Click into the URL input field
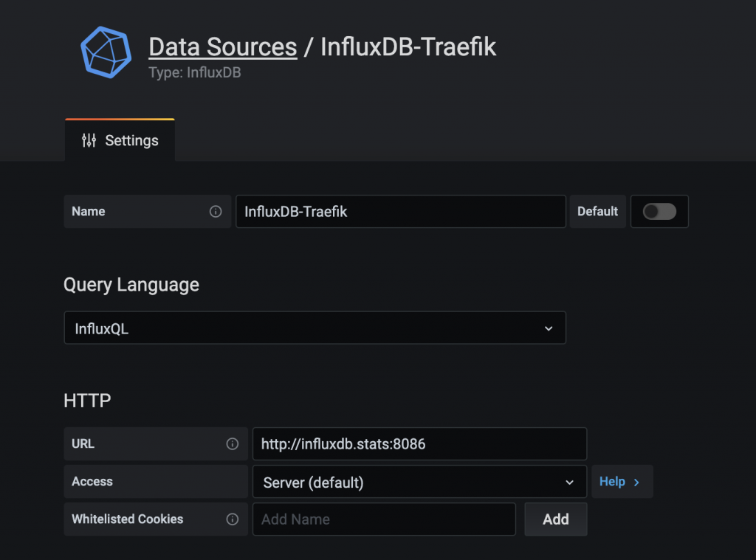This screenshot has width=756, height=560. [419, 444]
